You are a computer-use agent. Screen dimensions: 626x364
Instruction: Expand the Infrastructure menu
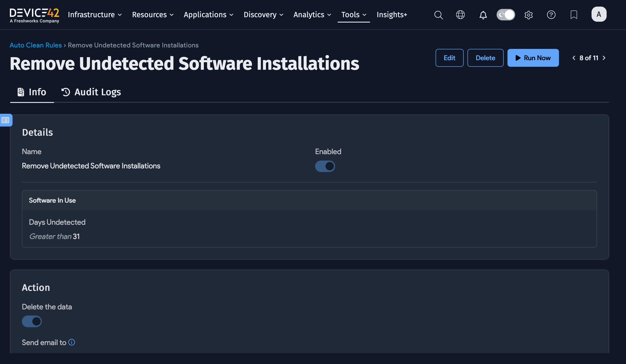tap(95, 15)
